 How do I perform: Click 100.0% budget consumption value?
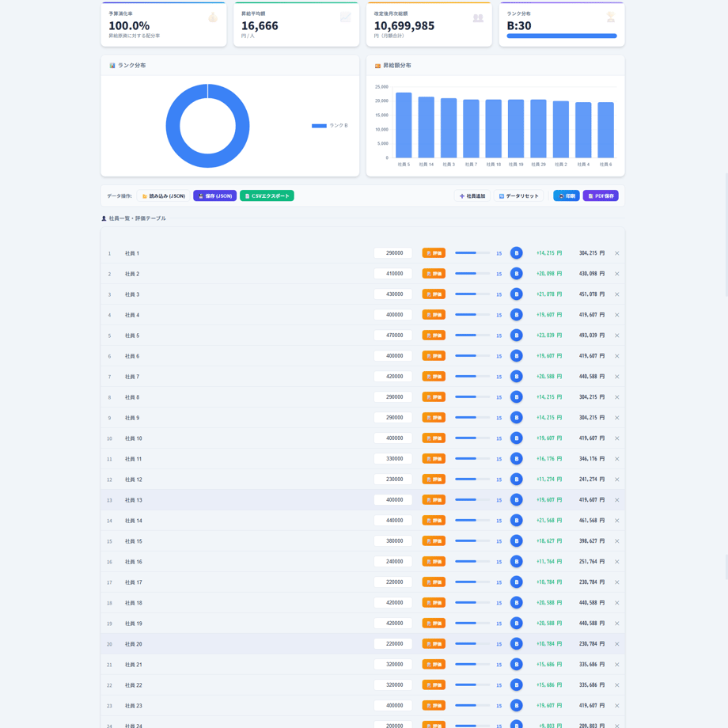point(129,26)
